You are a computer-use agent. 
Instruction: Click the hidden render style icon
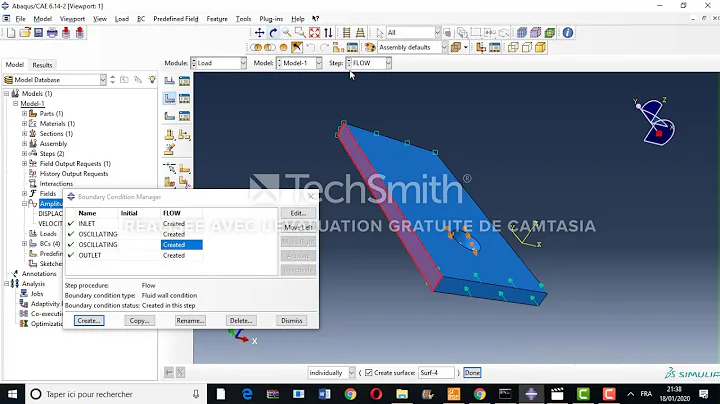click(527, 47)
